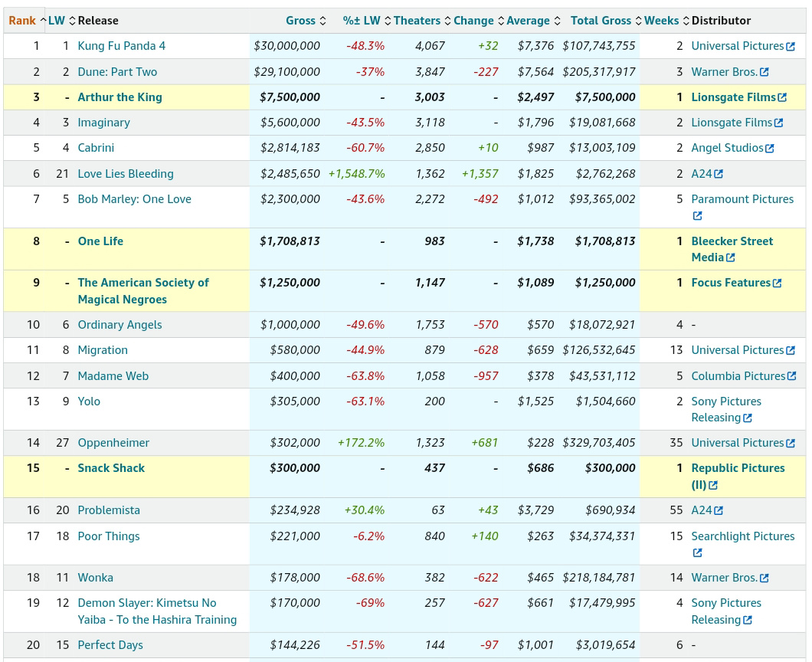
Task: Sort the table by Rank column header
Action: click(22, 21)
